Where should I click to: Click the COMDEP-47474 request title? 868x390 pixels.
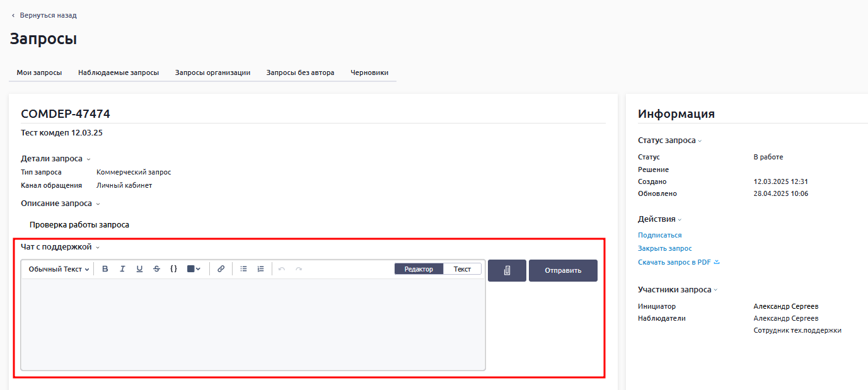(x=66, y=114)
